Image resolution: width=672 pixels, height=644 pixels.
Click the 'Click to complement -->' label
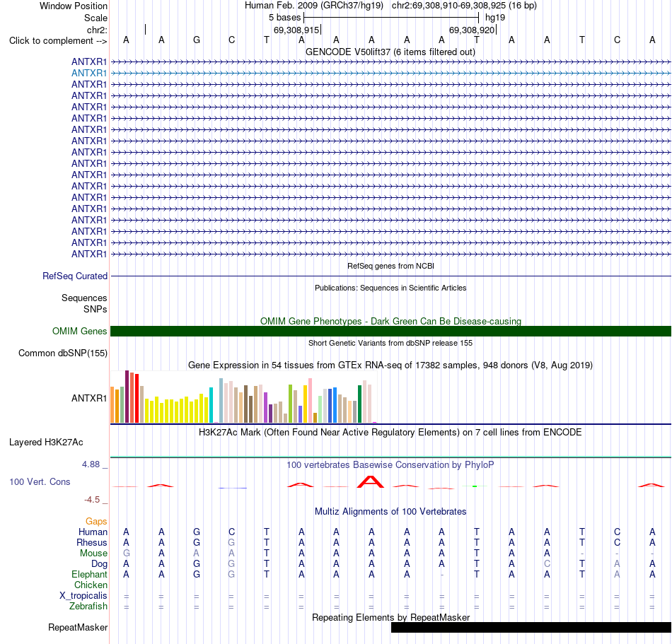click(58, 41)
